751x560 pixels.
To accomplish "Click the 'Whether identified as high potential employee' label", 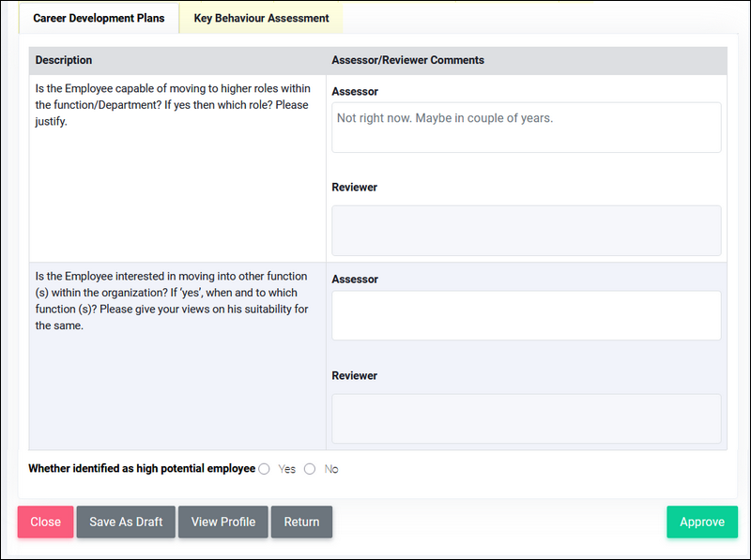I will point(142,468).
